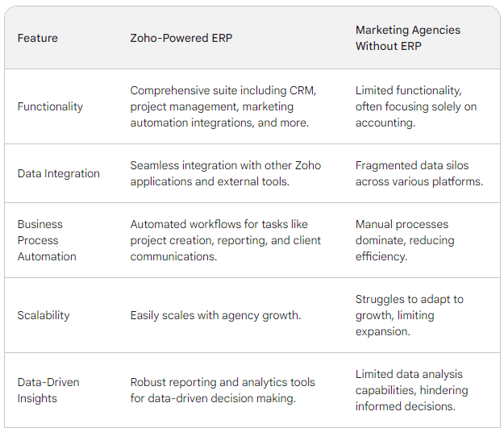Click the Marketing Agencies Without ERP header
This screenshot has width=504, height=428.
tap(408, 38)
